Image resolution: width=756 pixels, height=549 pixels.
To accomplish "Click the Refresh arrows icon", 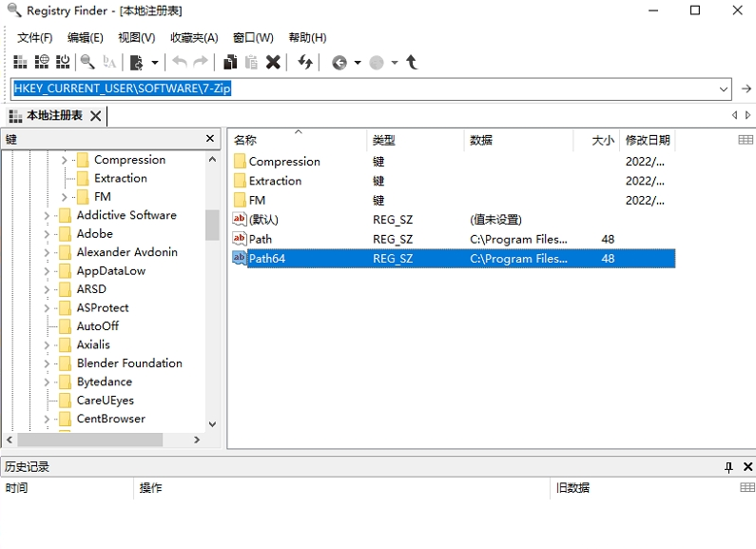I will 304,62.
